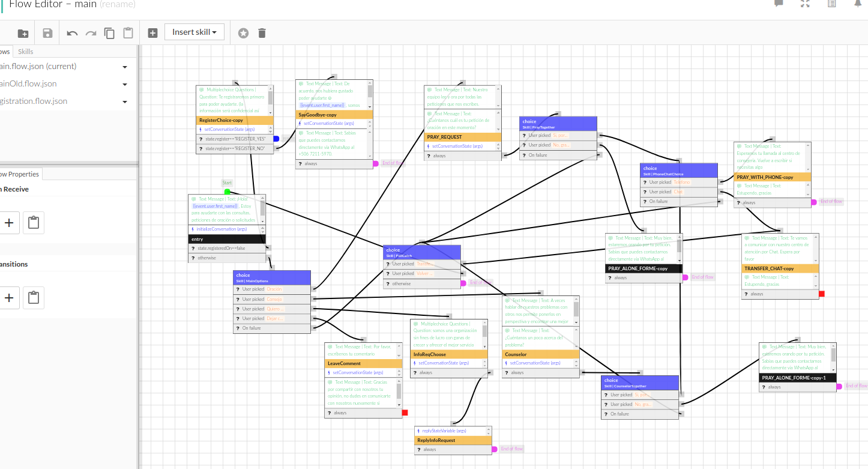
Task: Select the ReplyInfoRequest node title
Action: tap(453, 440)
